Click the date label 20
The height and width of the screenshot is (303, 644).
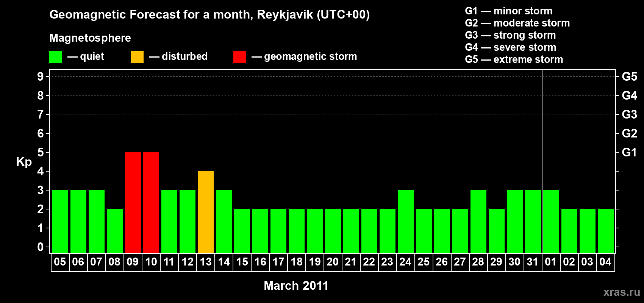tap(333, 262)
